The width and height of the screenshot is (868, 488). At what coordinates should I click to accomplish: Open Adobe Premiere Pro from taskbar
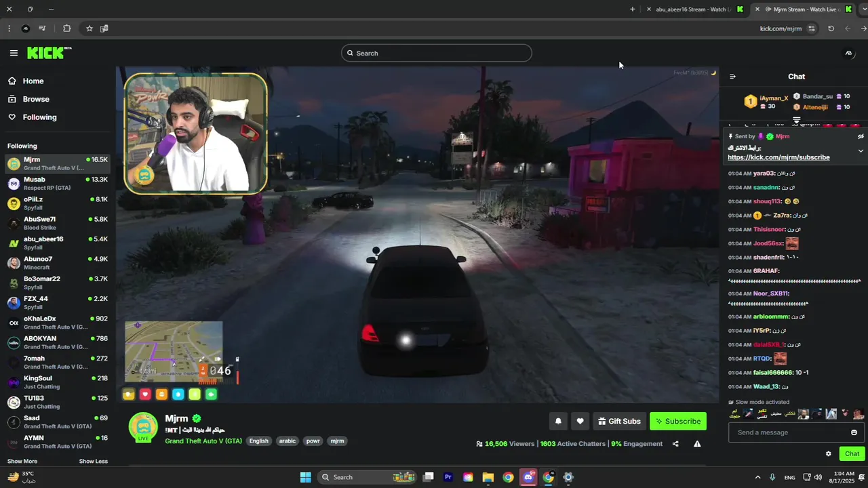[x=448, y=477]
